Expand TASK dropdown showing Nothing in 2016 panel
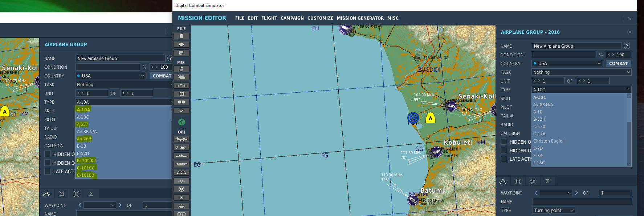Screen dimensions: 644x216 point(582,72)
